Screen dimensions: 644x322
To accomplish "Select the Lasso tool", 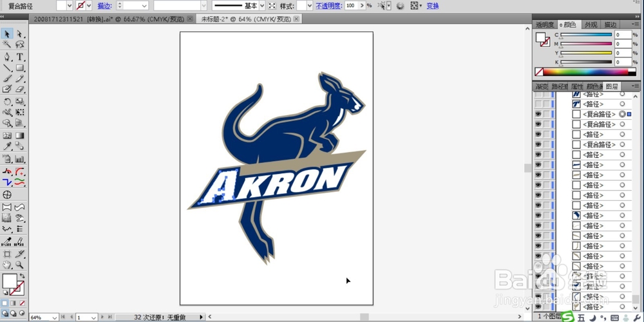I will click(x=20, y=45).
